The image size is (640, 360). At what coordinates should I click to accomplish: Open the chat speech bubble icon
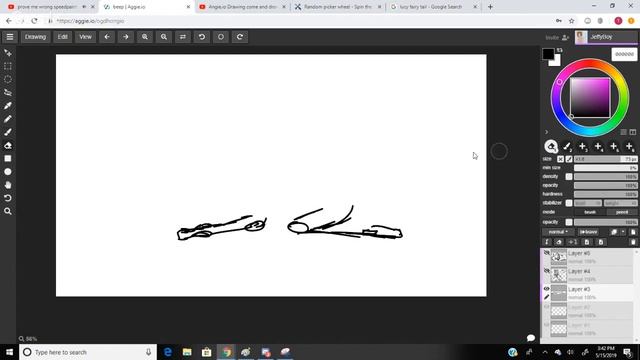tap(531, 338)
